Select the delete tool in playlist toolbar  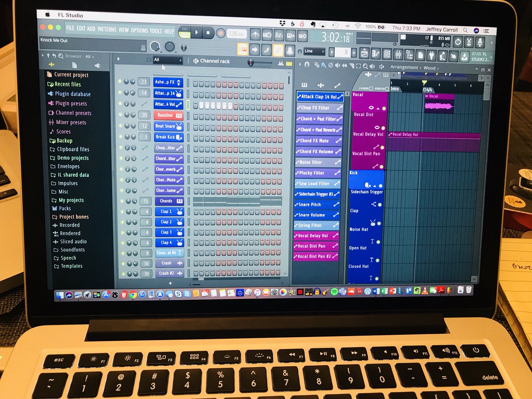pyautogui.click(x=330, y=65)
